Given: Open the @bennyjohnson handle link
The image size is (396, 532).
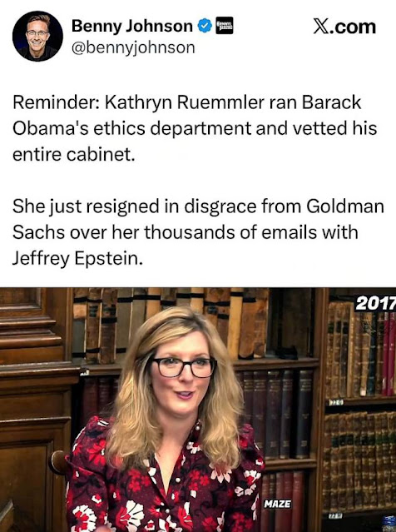Looking at the screenshot, I should coord(133,47).
